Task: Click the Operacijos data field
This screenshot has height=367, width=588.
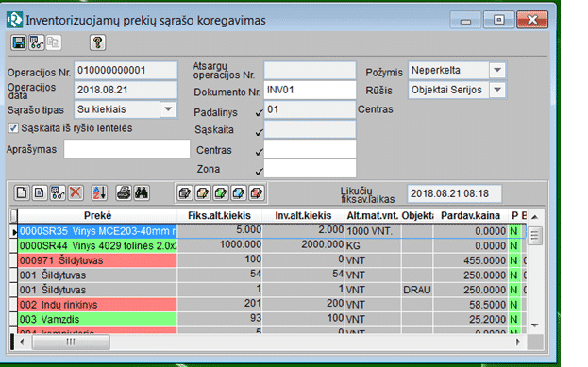Action: tap(126, 90)
